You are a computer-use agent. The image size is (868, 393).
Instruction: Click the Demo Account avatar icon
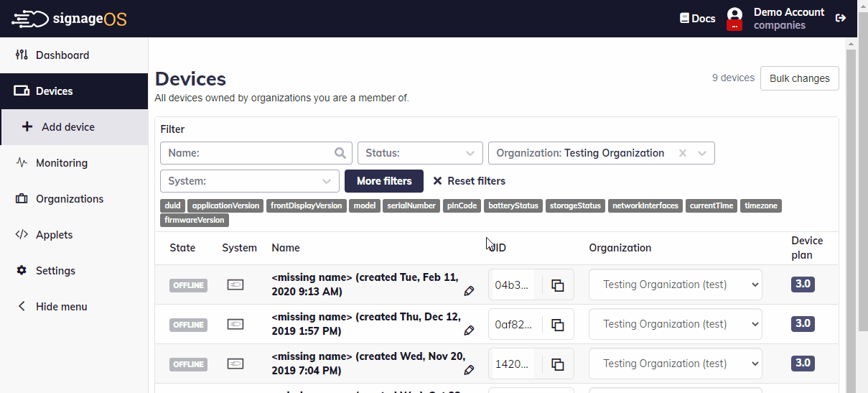click(x=734, y=15)
